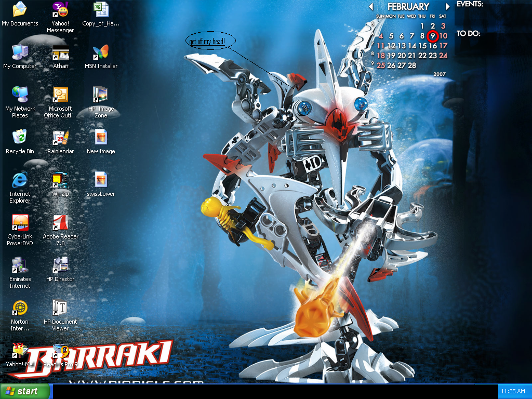Select February 28 in the calendar
The image size is (532, 399).
(x=412, y=65)
